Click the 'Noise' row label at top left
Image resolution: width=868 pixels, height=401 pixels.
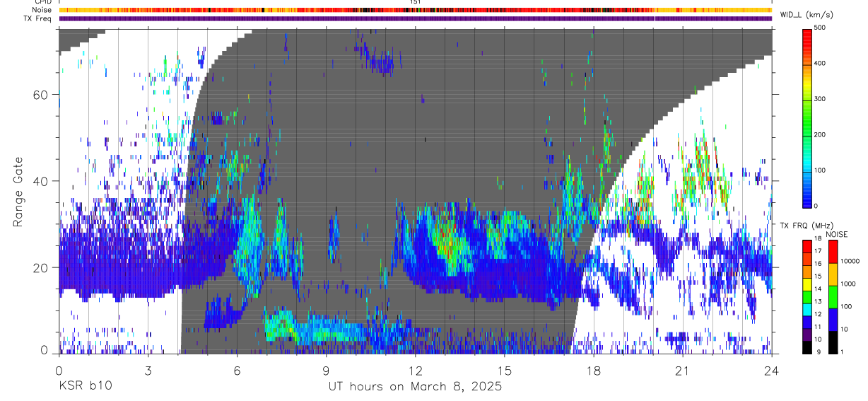[42, 10]
